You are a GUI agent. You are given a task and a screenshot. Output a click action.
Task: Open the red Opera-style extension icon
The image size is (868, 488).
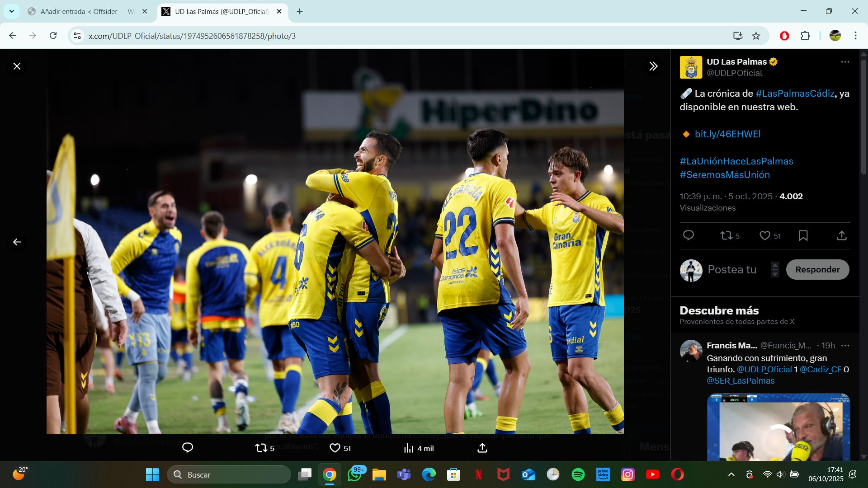[784, 36]
